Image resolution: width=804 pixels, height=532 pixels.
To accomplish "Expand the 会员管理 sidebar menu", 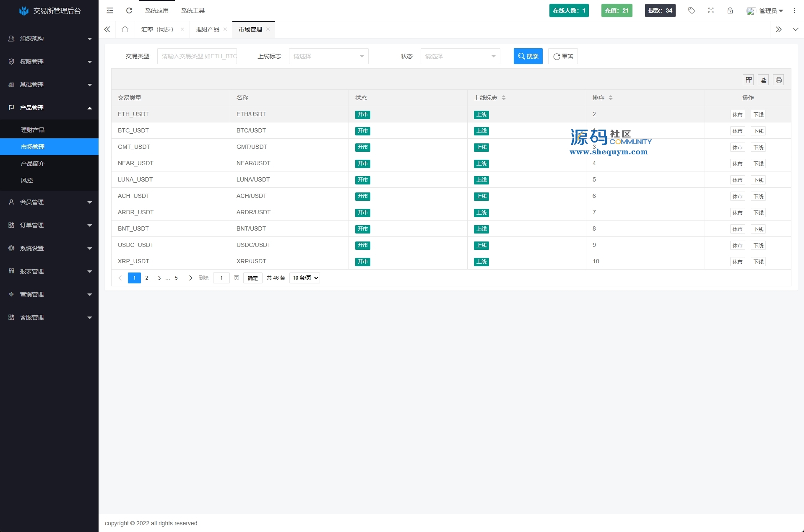I will click(49, 202).
